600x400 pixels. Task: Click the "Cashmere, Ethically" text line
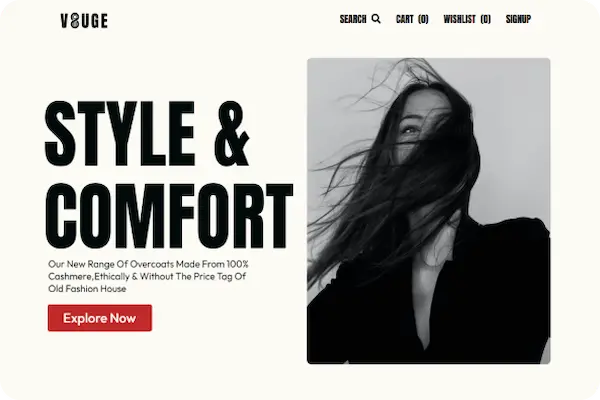click(147, 276)
